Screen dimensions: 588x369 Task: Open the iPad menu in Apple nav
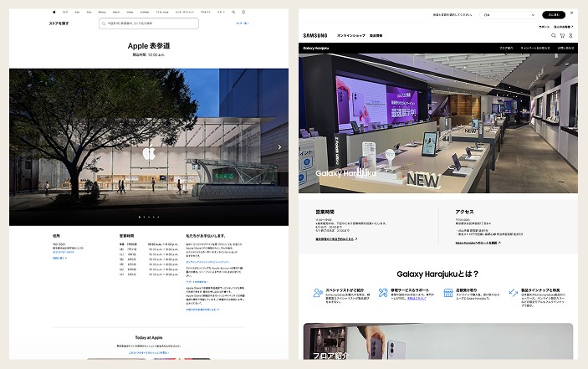coord(89,12)
